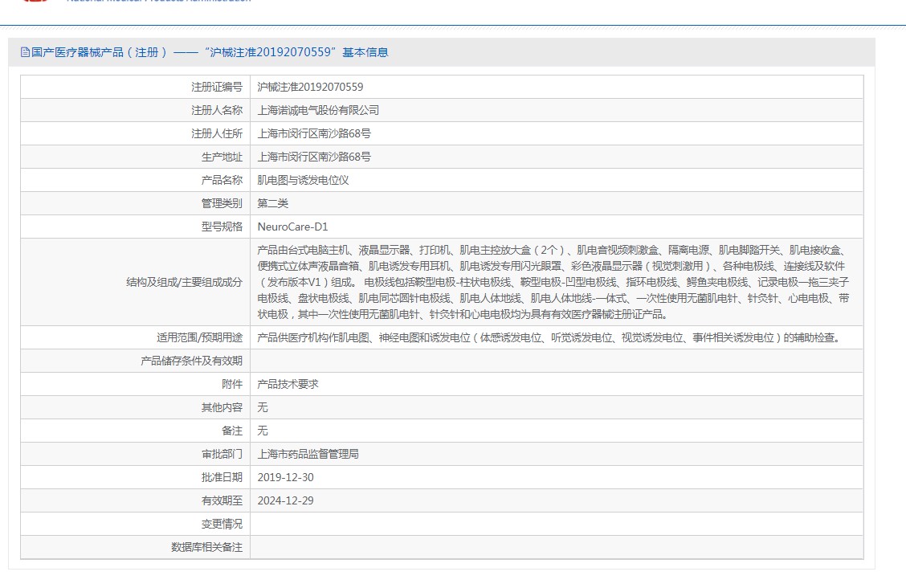Click the 产品名称 label cell
The height and width of the screenshot is (588, 906).
click(x=135, y=180)
